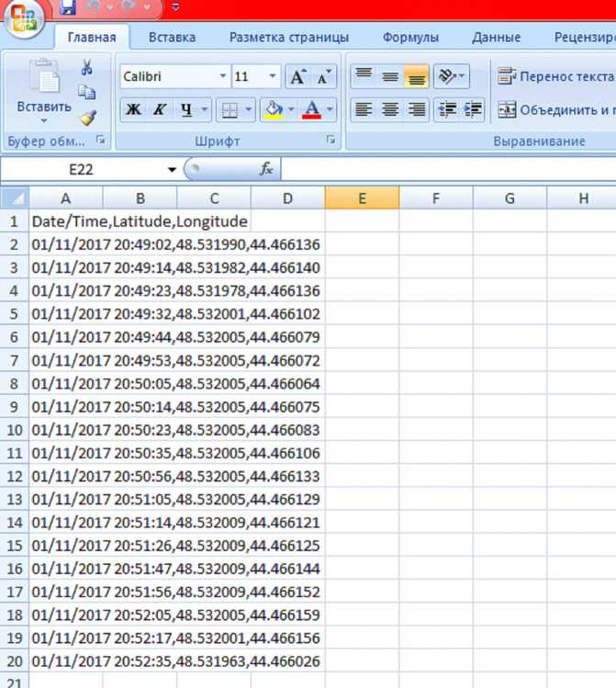Switch to Главная tab
This screenshot has width=616, height=688.
tap(92, 38)
